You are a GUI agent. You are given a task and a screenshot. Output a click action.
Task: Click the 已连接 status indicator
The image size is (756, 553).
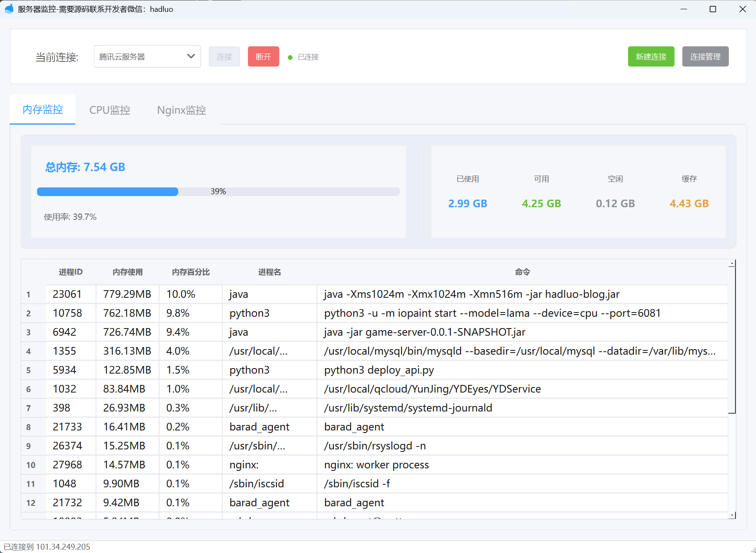[x=303, y=57]
